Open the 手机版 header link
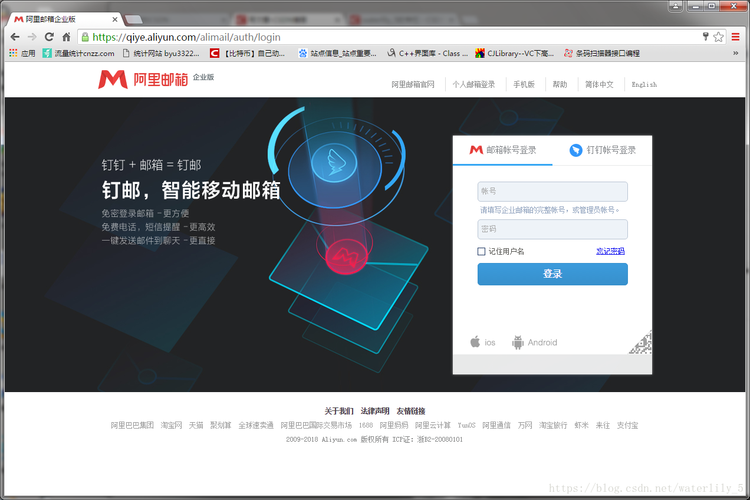This screenshot has width=750, height=500. (524, 84)
